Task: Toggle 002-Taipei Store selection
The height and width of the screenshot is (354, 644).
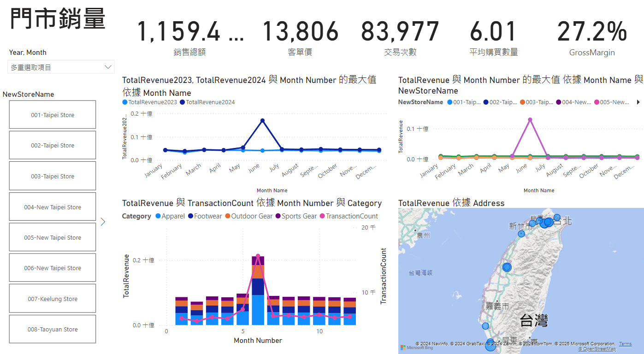Action: (x=53, y=145)
